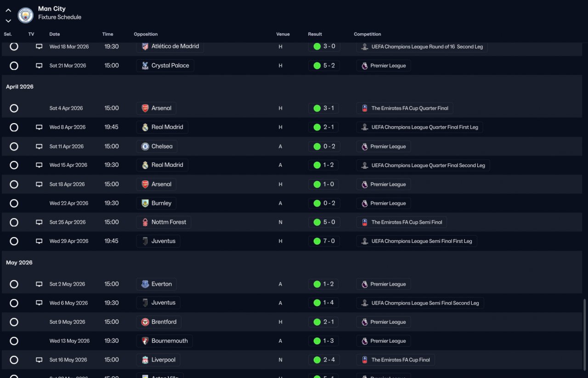588x378 pixels.
Task: Click the Chelsea club badge
Action: (145, 147)
